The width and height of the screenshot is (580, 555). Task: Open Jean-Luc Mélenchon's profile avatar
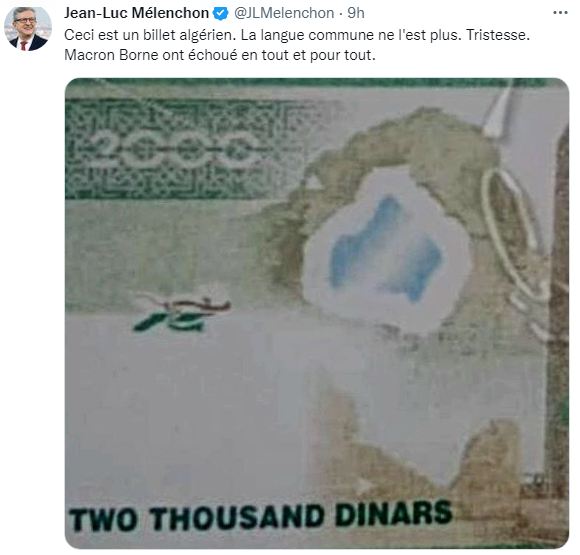(28, 28)
